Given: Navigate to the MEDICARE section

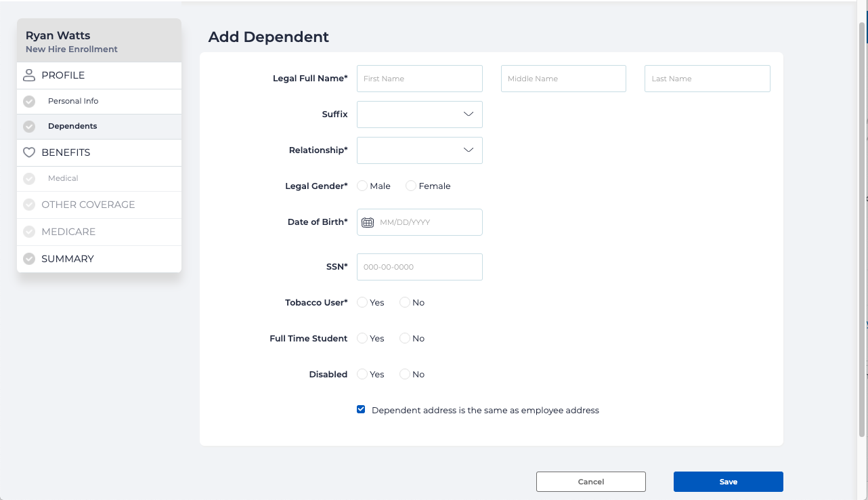Looking at the screenshot, I should (x=70, y=232).
